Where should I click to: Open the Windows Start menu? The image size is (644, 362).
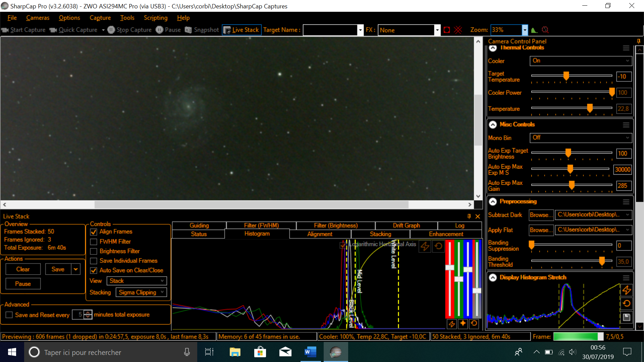[12, 352]
